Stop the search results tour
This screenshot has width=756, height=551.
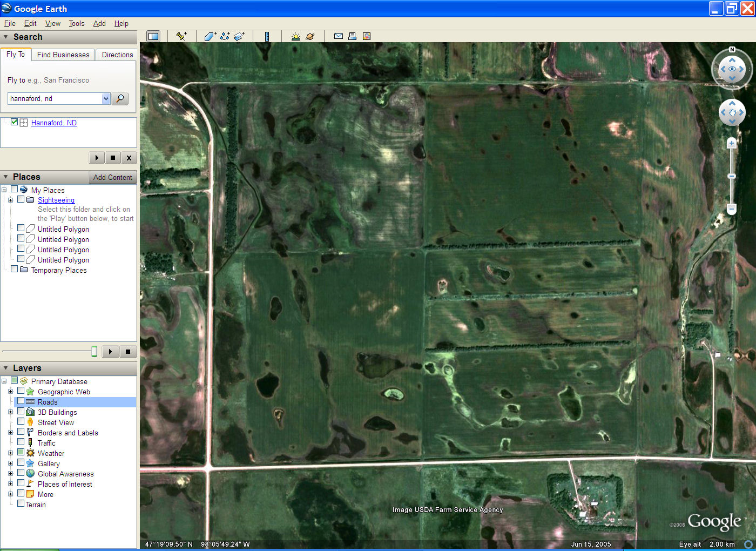113,158
